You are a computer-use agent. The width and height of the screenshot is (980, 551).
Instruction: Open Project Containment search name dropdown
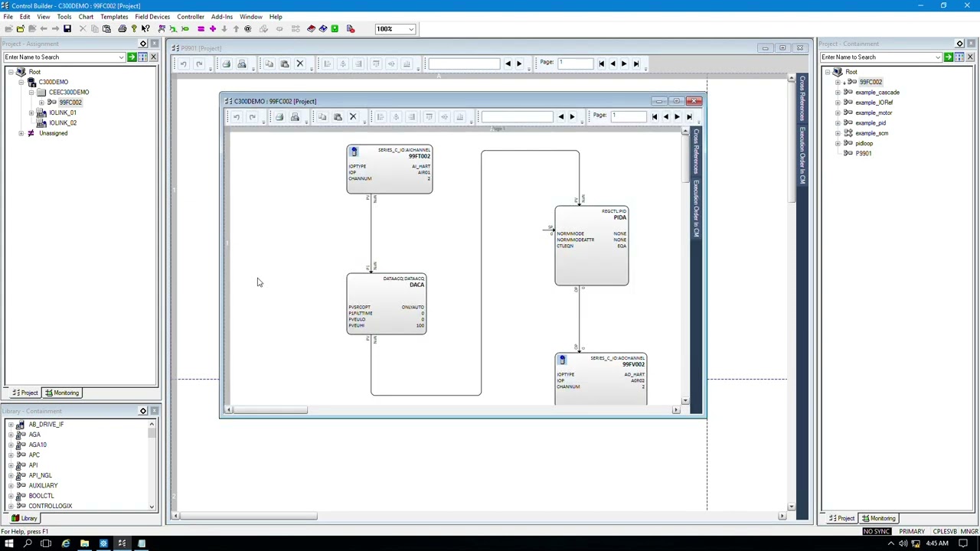point(938,57)
